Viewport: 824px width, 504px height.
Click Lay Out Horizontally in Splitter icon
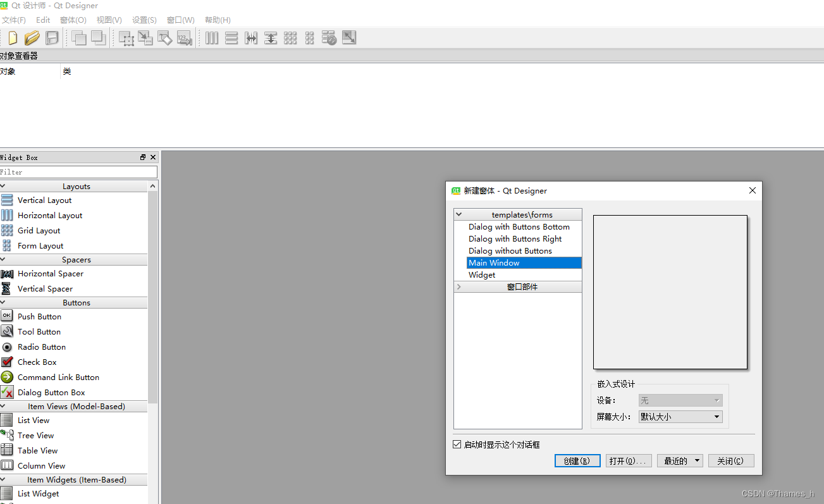251,38
